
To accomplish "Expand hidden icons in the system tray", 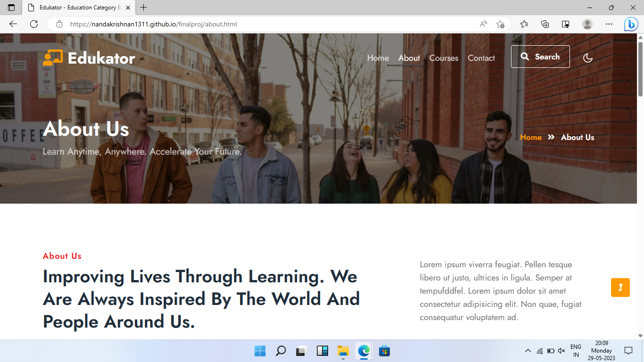I will pyautogui.click(x=528, y=351).
